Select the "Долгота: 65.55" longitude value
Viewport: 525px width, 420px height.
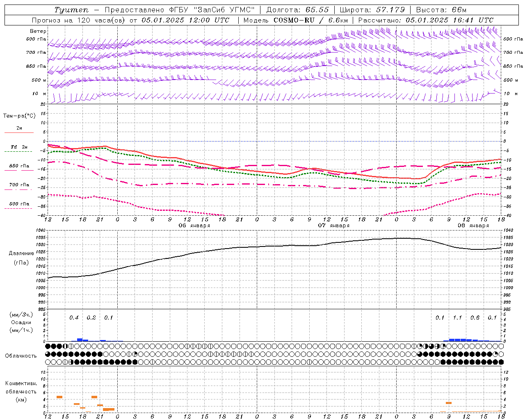click(x=297, y=10)
